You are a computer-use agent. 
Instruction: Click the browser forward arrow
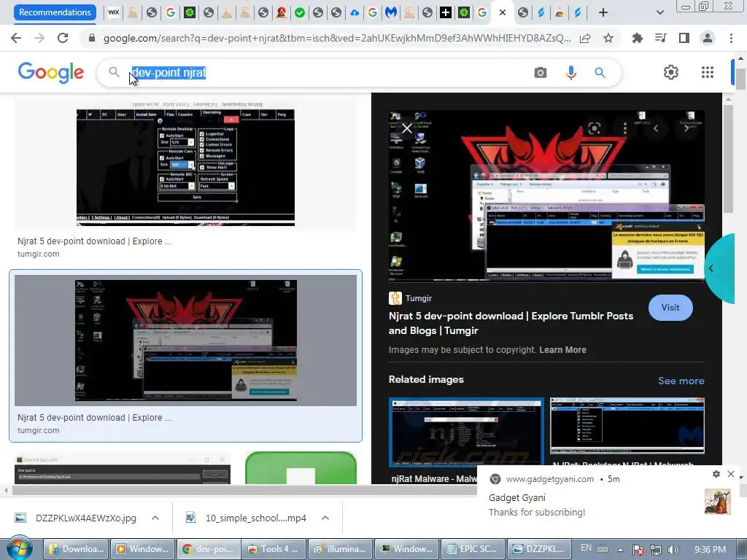[x=39, y=38]
